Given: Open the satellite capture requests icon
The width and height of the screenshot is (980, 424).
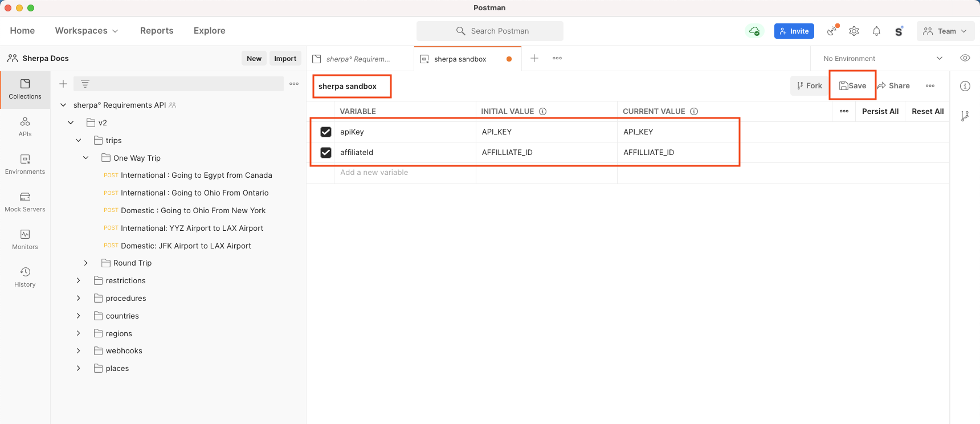Looking at the screenshot, I should [x=832, y=31].
